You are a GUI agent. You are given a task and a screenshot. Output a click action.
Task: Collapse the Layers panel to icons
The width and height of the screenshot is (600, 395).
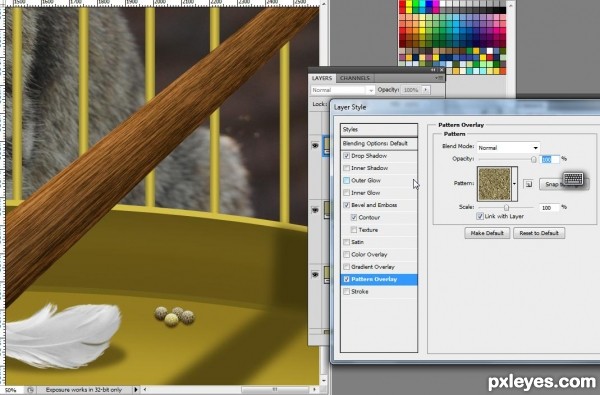[433, 70]
